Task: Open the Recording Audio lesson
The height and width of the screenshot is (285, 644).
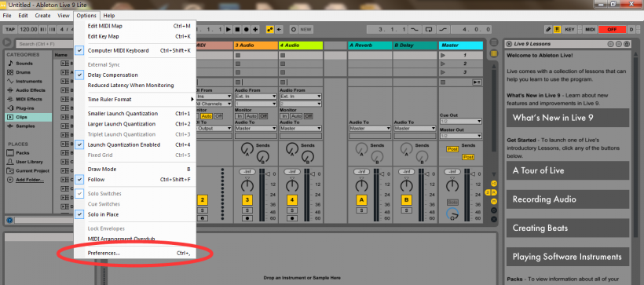Action: tap(568, 199)
